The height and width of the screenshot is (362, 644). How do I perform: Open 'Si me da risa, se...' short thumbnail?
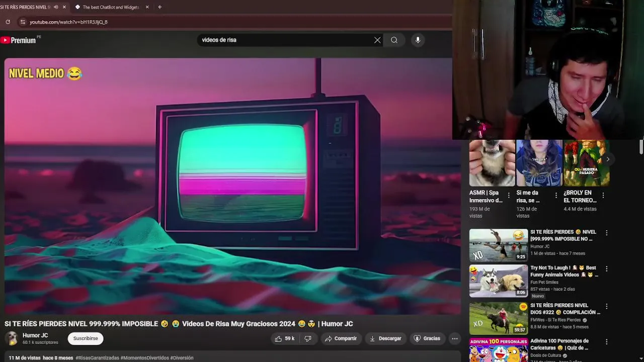pos(539,163)
